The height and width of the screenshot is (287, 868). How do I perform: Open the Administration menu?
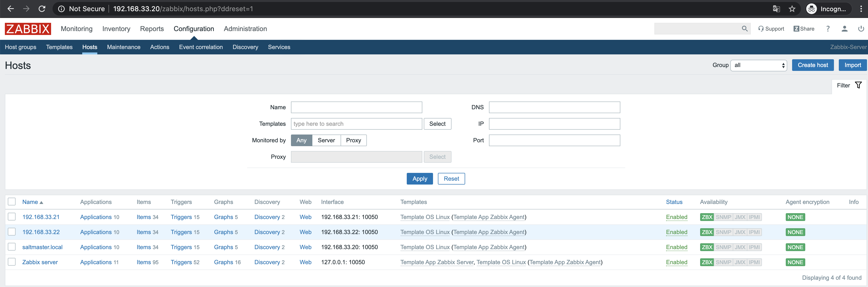pos(245,29)
